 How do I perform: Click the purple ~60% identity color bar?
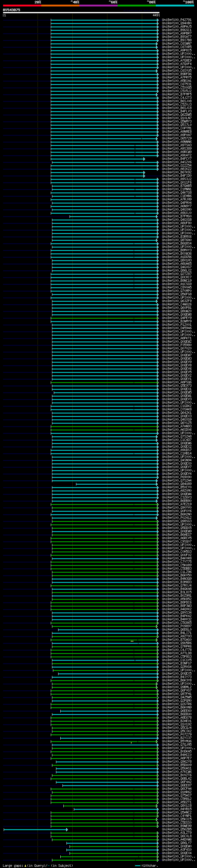98,6
